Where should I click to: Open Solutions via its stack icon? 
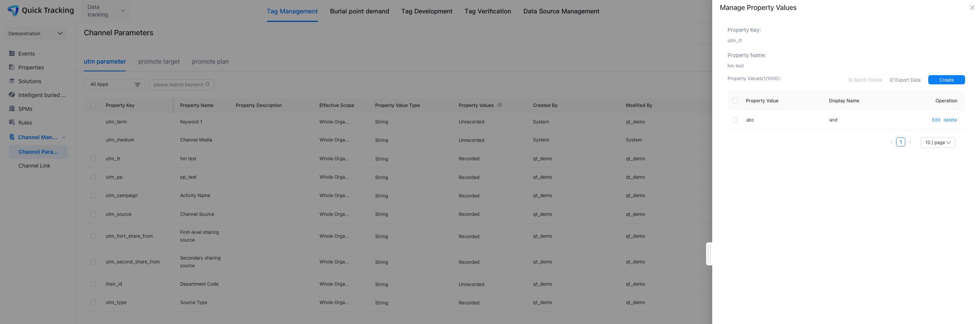click(x=12, y=81)
